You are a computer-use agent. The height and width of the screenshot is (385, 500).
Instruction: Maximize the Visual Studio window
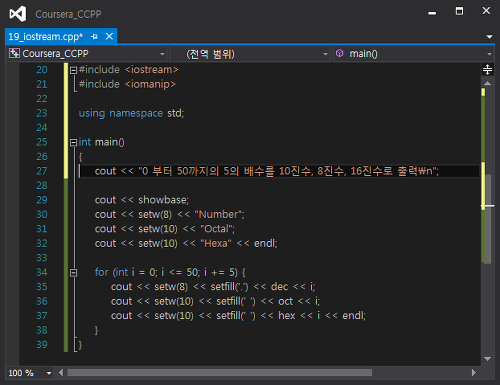pyautogui.click(x=459, y=11)
